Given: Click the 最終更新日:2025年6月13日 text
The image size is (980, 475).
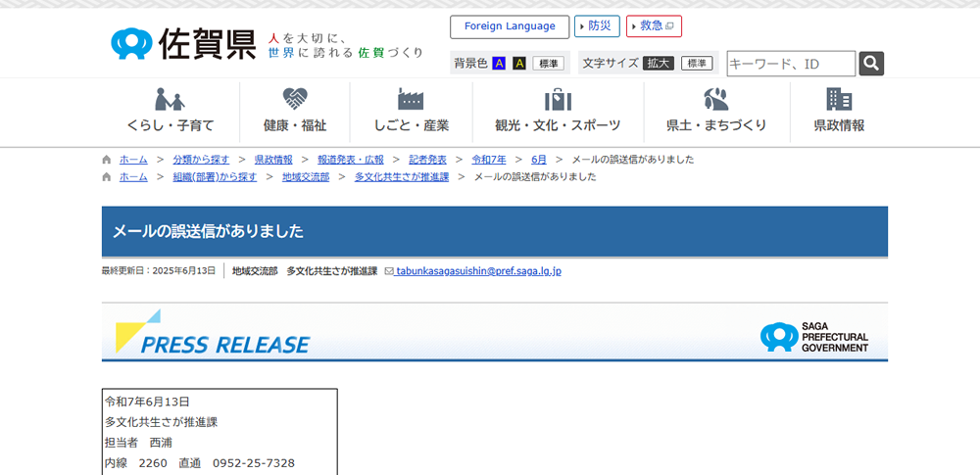Looking at the screenshot, I should (x=158, y=271).
